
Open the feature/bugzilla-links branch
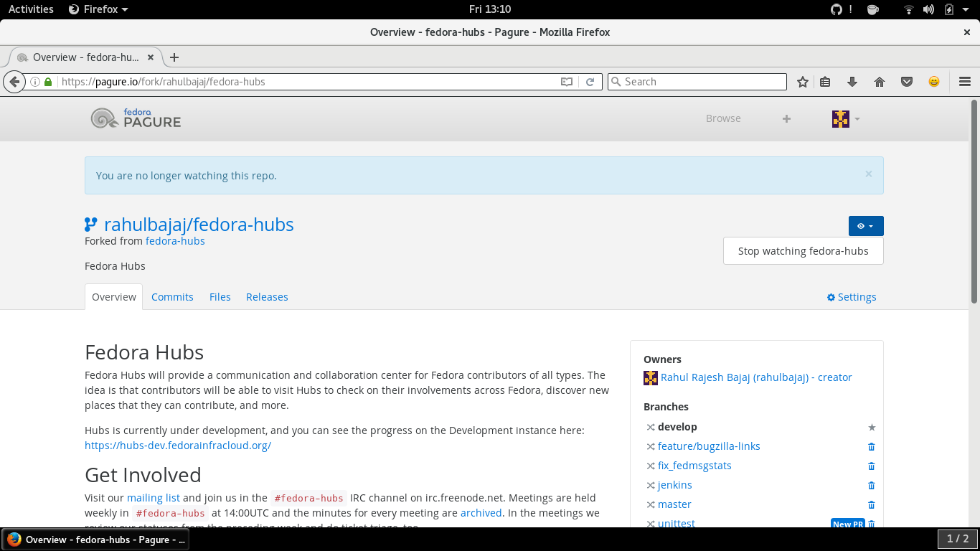click(x=709, y=446)
